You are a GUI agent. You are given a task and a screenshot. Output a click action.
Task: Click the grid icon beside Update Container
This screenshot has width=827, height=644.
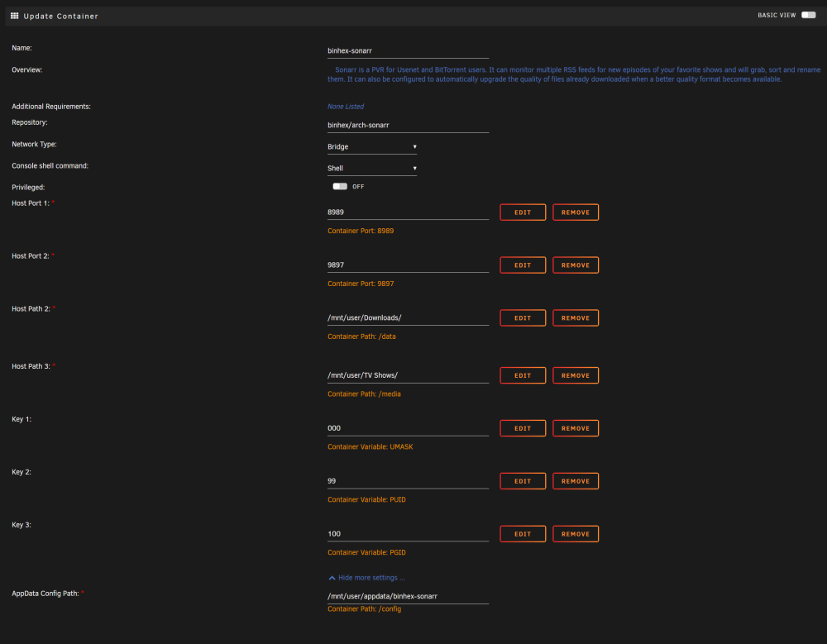coord(14,16)
